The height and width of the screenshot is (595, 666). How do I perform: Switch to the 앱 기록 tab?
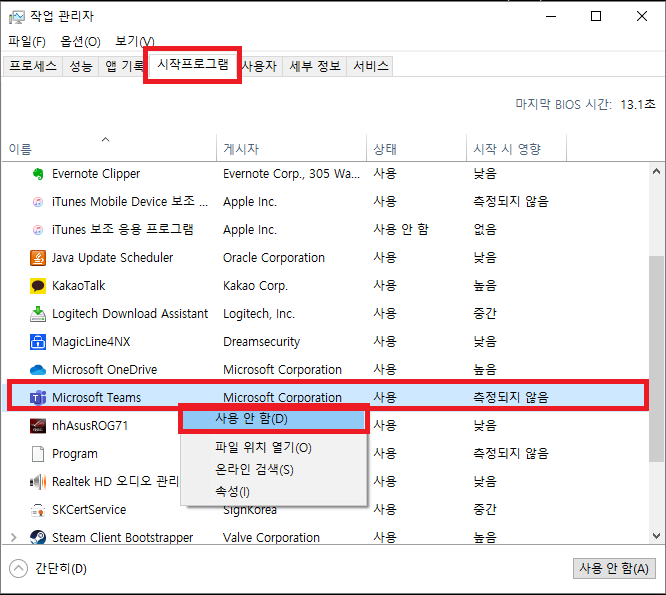tap(124, 66)
